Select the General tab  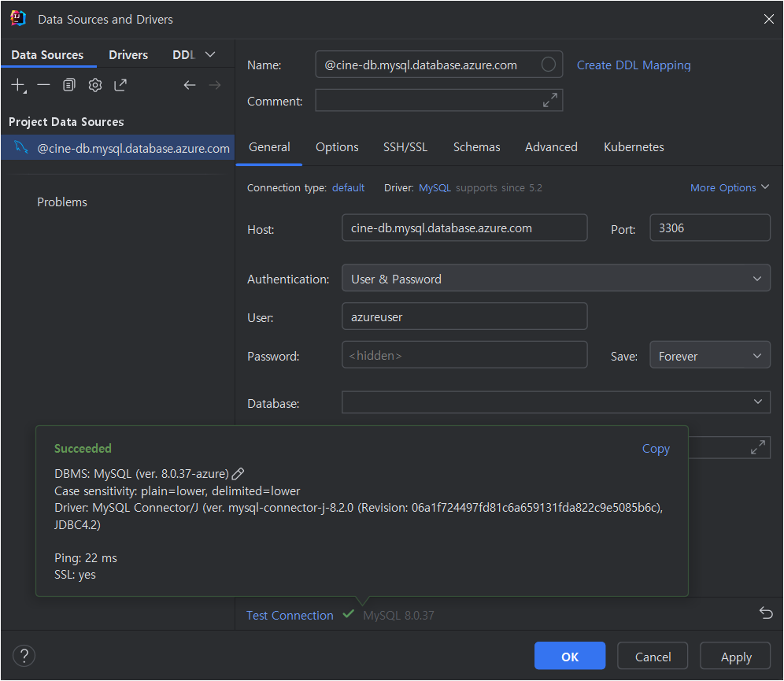pos(269,147)
